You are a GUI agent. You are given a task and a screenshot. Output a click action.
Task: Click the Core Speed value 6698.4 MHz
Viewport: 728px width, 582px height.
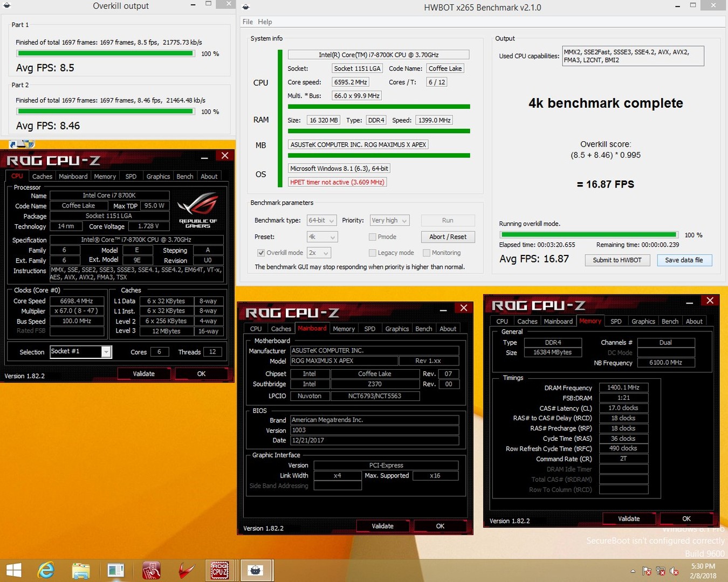point(76,301)
